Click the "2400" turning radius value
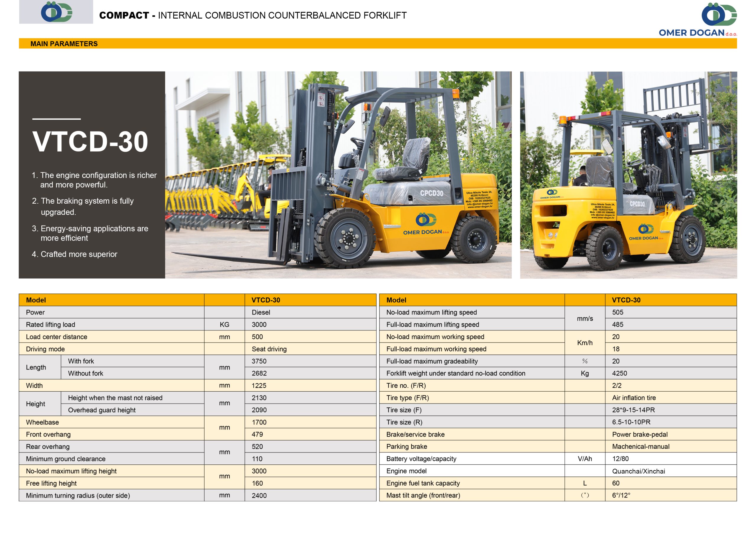 259,495
